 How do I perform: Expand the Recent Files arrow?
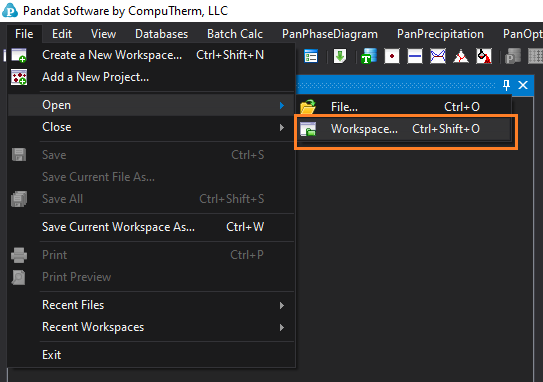(x=282, y=305)
